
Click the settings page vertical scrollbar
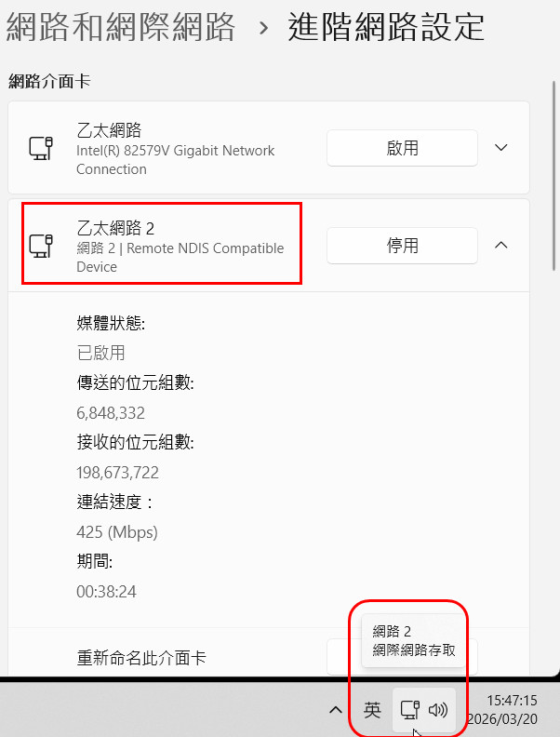click(x=554, y=176)
